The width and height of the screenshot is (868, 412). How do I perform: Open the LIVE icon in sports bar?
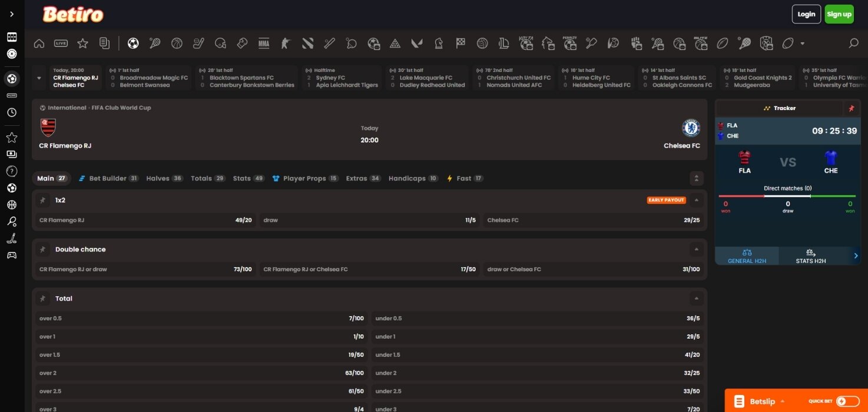(61, 43)
